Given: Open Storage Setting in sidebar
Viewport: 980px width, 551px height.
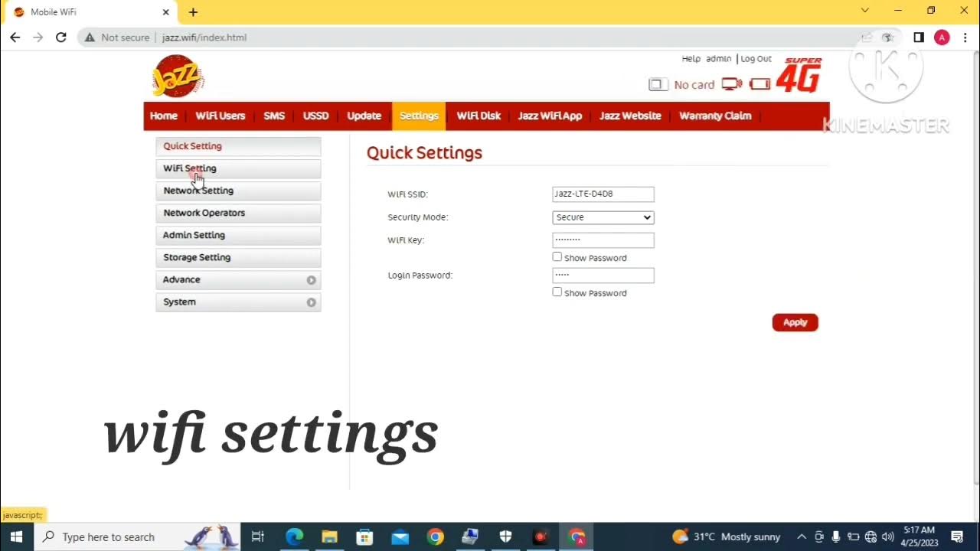Looking at the screenshot, I should 238,257.
